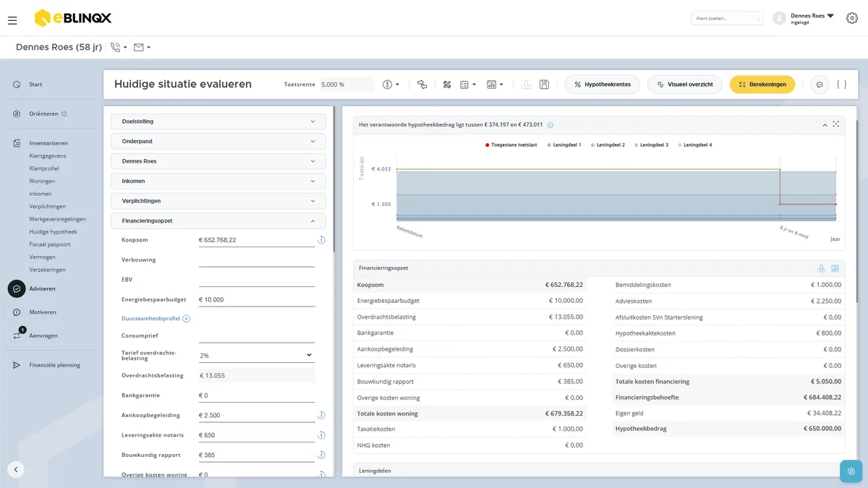Click the download icon in Financieringsopzet panel

click(x=822, y=268)
